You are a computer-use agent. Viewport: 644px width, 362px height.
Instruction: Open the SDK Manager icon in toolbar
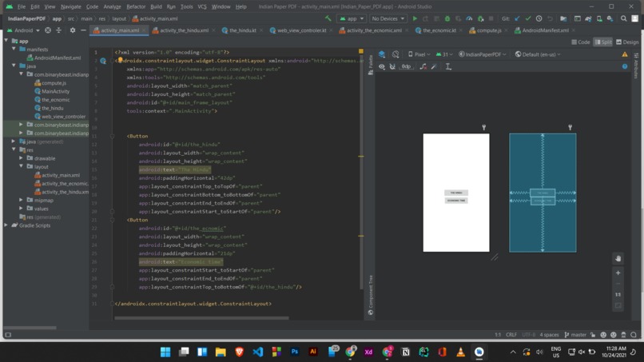[x=610, y=18]
